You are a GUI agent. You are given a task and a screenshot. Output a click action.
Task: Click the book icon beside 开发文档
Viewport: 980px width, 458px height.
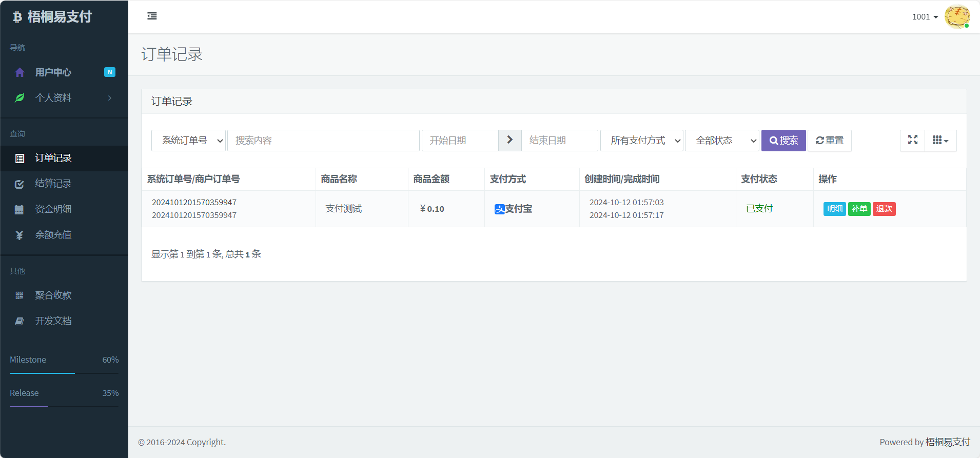click(19, 321)
